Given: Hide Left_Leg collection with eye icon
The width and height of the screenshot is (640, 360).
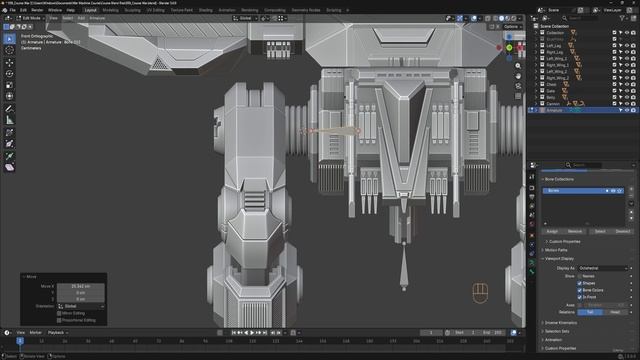Looking at the screenshot, I should point(627,46).
